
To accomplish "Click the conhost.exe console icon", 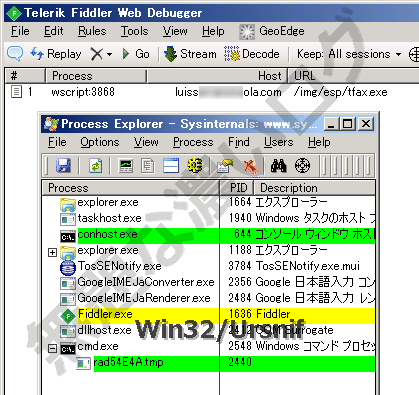I will [68, 237].
